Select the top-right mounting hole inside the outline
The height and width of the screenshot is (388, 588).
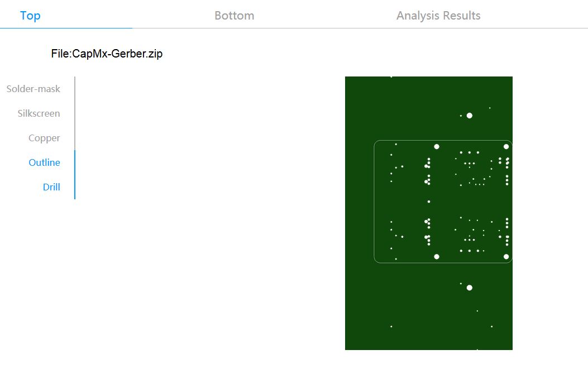(506, 147)
